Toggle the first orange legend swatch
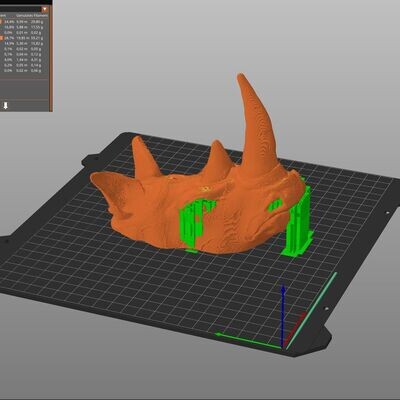This screenshot has height=400, width=400. (1, 22)
